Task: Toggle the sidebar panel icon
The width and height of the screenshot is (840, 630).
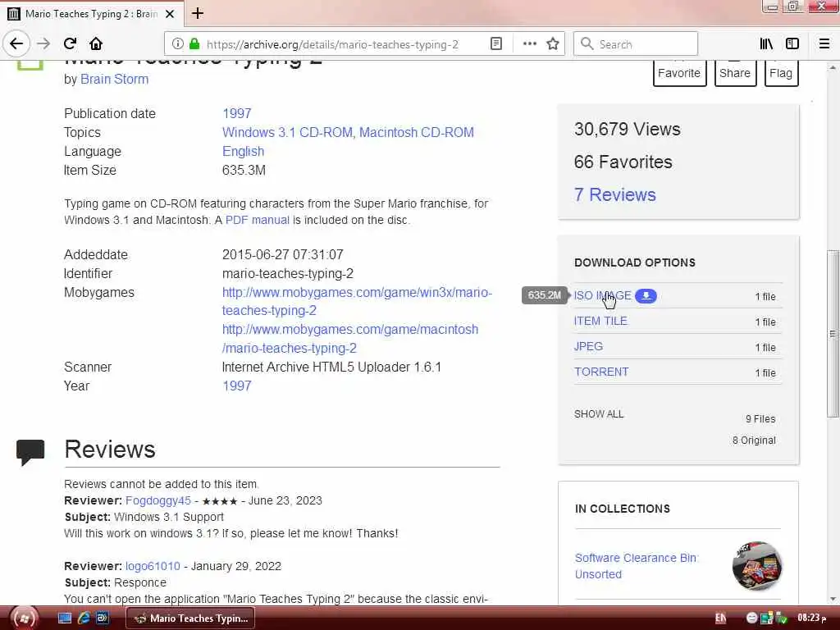Action: [792, 44]
